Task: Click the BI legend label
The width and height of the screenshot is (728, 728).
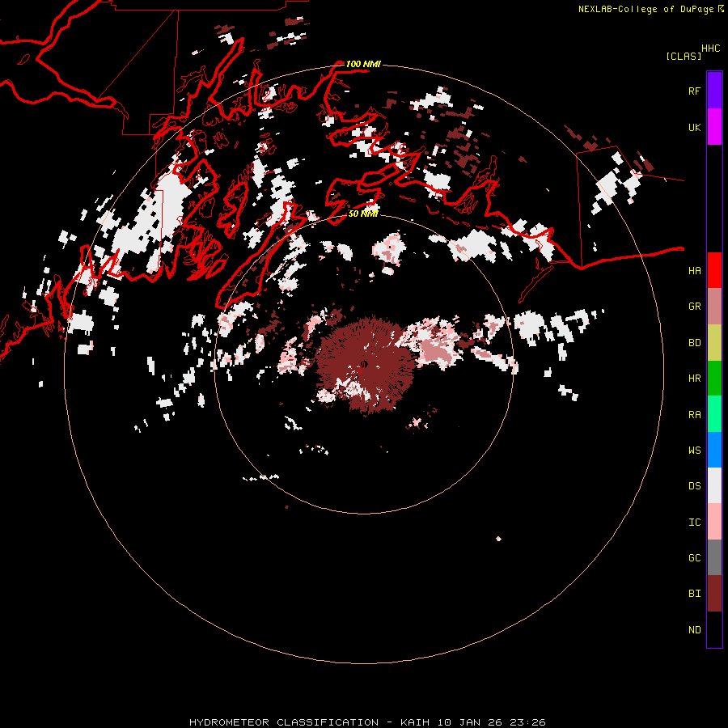Action: click(x=694, y=594)
